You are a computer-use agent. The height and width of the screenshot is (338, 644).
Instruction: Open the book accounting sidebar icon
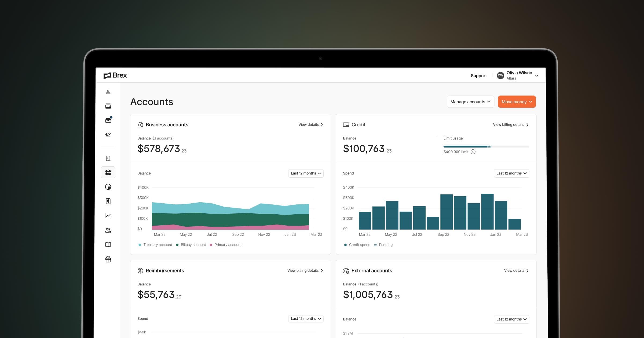coord(108,245)
